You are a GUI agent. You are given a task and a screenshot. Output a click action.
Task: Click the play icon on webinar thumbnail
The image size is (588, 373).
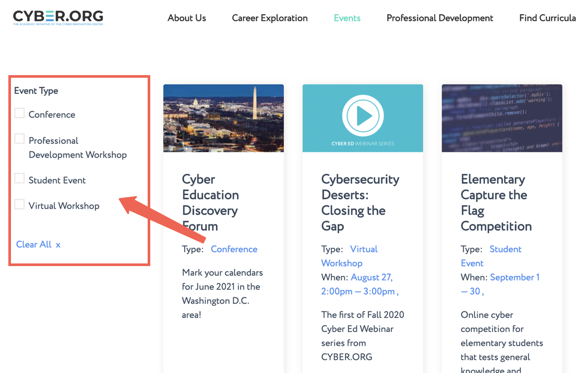pyautogui.click(x=363, y=116)
